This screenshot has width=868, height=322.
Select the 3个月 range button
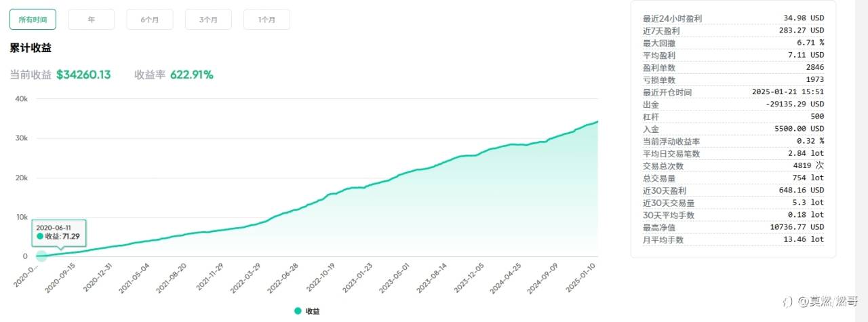tap(208, 20)
